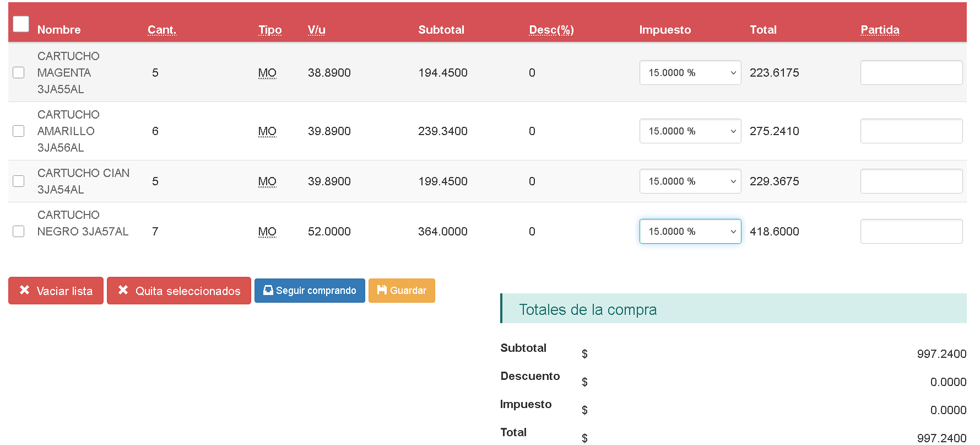Toggle the select-all checkbox in header

[x=21, y=24]
